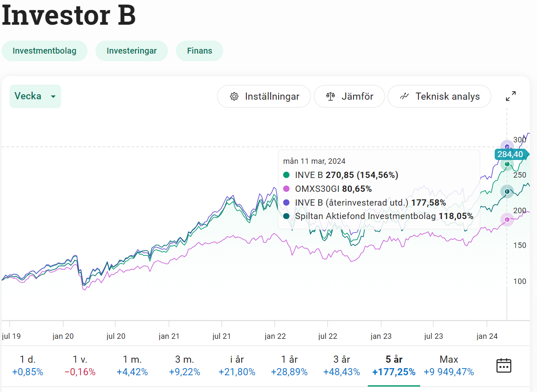537x392 pixels.
Task: Click the Jämför balance scale icon
Action: 330,96
